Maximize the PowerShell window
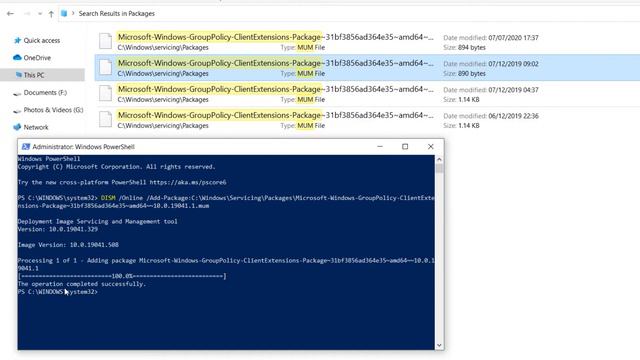This screenshot has width=640, height=360. coord(405,147)
